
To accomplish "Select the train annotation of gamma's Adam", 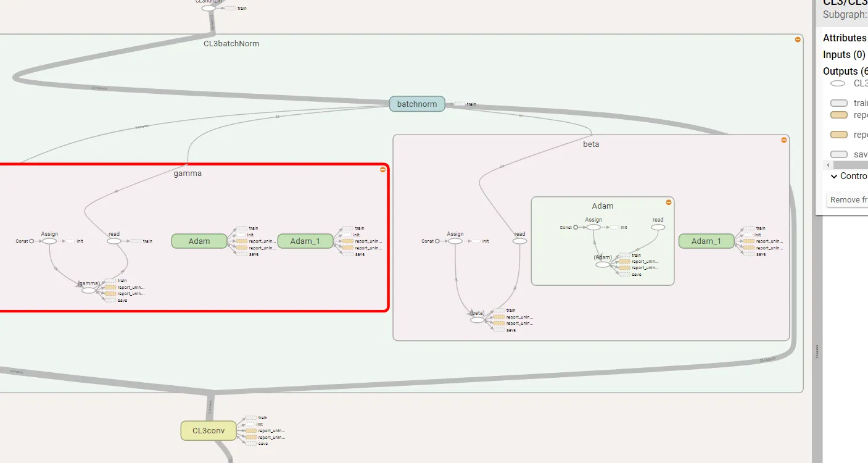I will 242,228.
